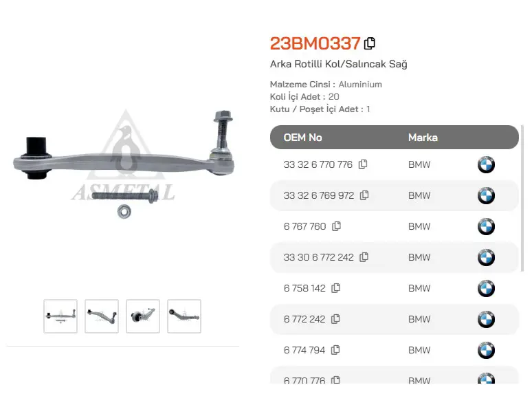Copy product code 23BM0337
This screenshot has height=394, width=532.
[370, 43]
